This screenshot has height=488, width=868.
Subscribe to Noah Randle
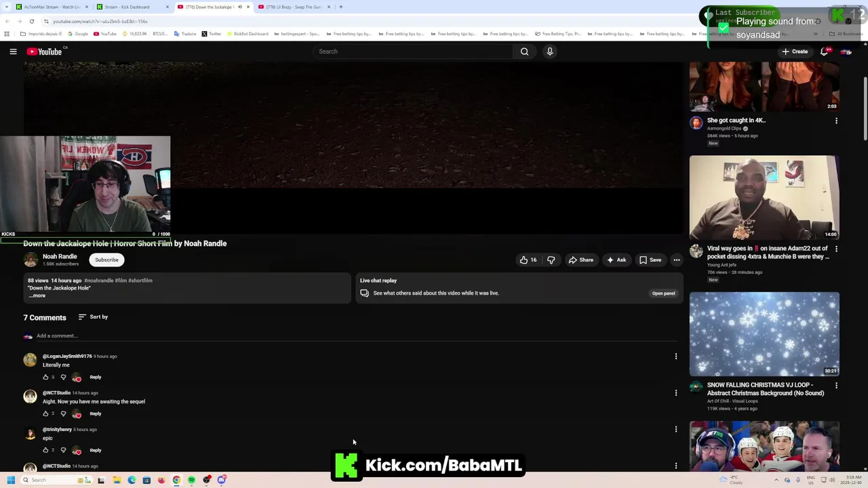pyautogui.click(x=106, y=260)
